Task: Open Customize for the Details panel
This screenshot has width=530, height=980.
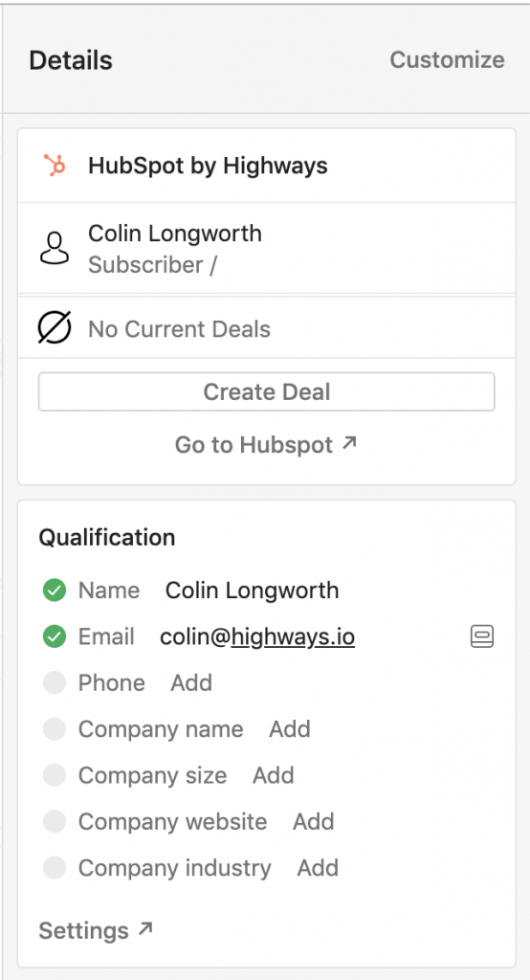Action: click(x=447, y=60)
